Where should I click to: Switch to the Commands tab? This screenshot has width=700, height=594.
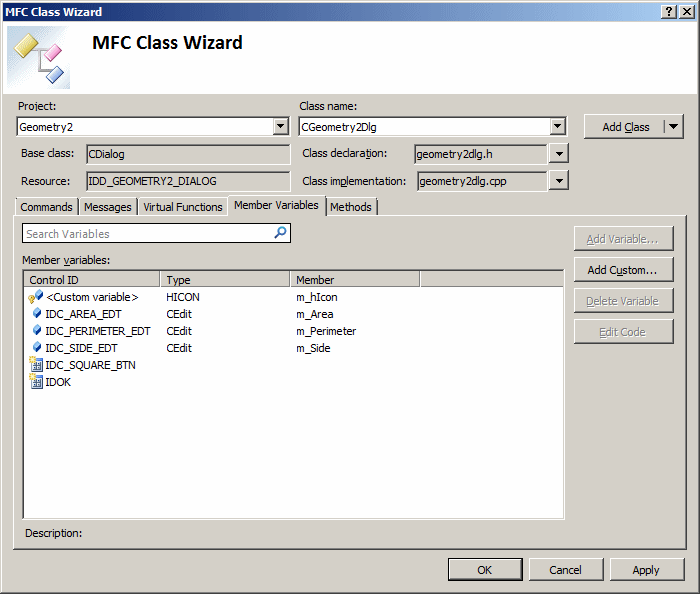[x=46, y=207]
